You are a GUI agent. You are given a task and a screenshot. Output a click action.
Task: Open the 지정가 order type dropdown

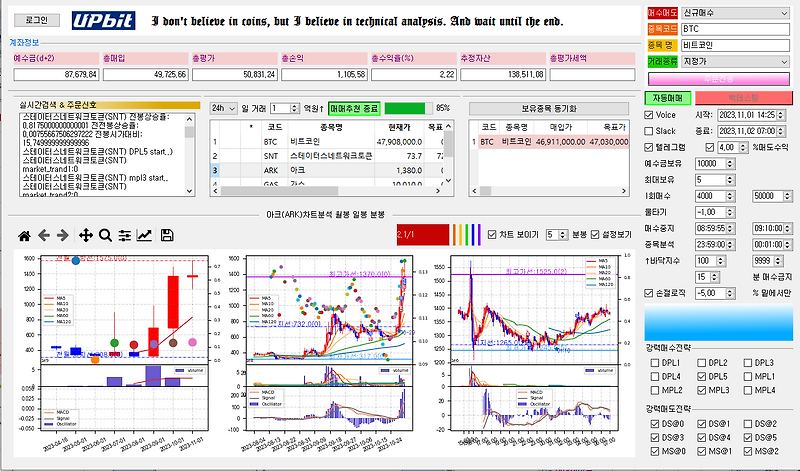coord(735,61)
